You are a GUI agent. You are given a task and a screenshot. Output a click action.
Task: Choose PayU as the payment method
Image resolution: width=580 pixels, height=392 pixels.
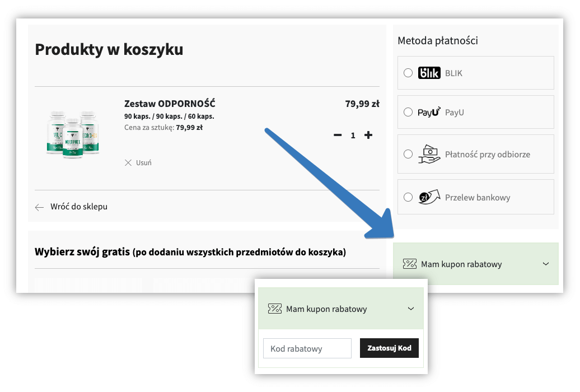pyautogui.click(x=408, y=112)
